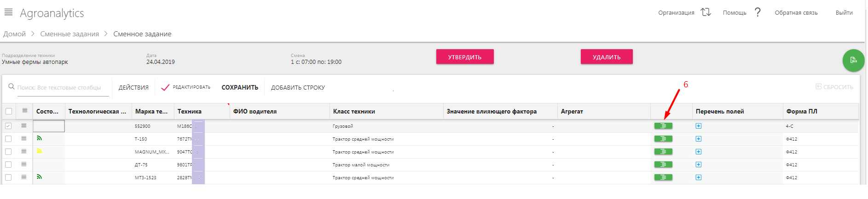Viewport: 868px width, 199px height.
Task: Toggle the select-all checkbox in table header
Action: [x=9, y=111]
